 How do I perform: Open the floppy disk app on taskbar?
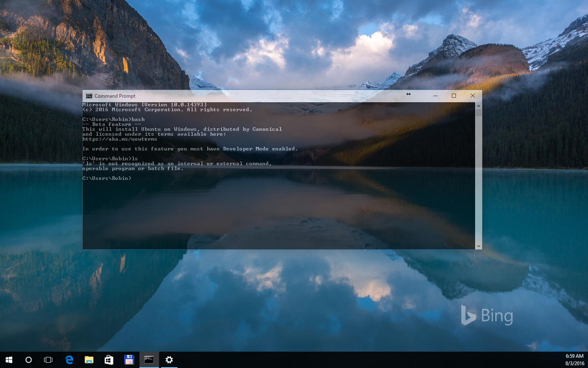[x=129, y=360]
